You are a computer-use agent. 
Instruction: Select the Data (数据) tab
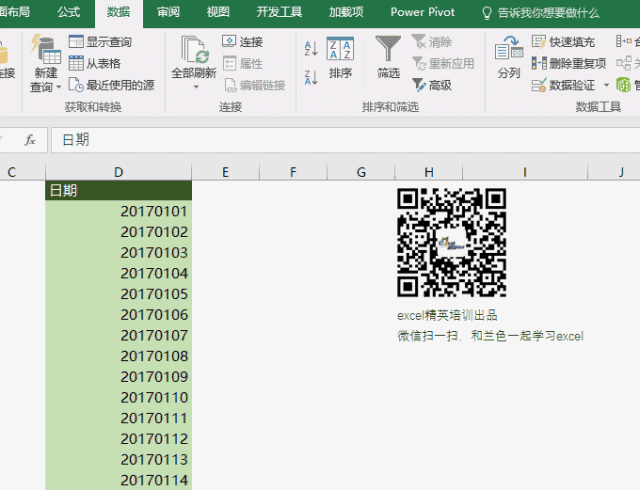tap(118, 12)
